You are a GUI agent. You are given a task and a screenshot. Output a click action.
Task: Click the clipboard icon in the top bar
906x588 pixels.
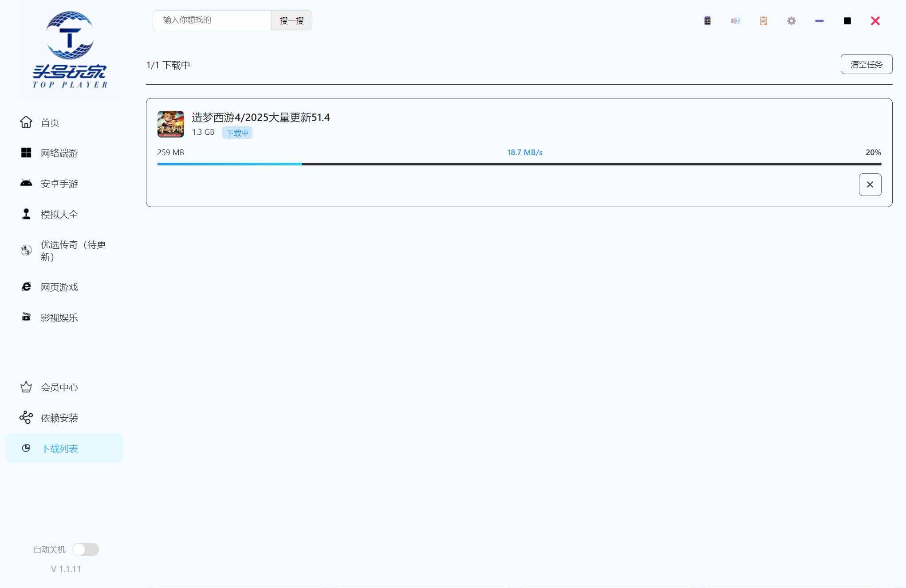click(763, 21)
